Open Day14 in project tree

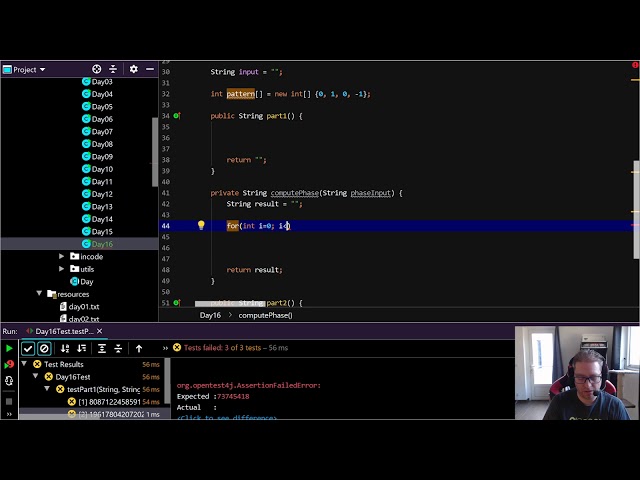pos(102,219)
